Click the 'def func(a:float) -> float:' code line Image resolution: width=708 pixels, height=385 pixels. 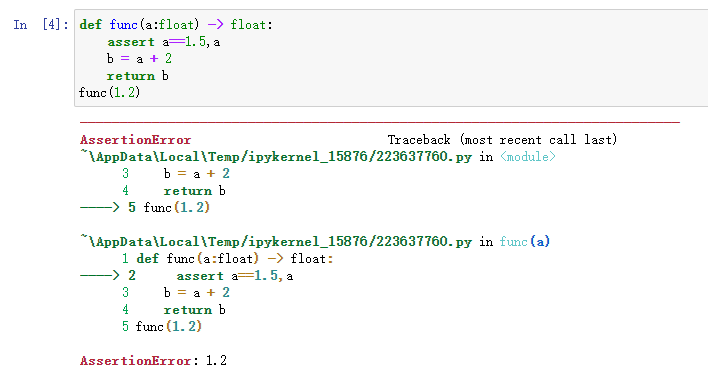(x=176, y=24)
